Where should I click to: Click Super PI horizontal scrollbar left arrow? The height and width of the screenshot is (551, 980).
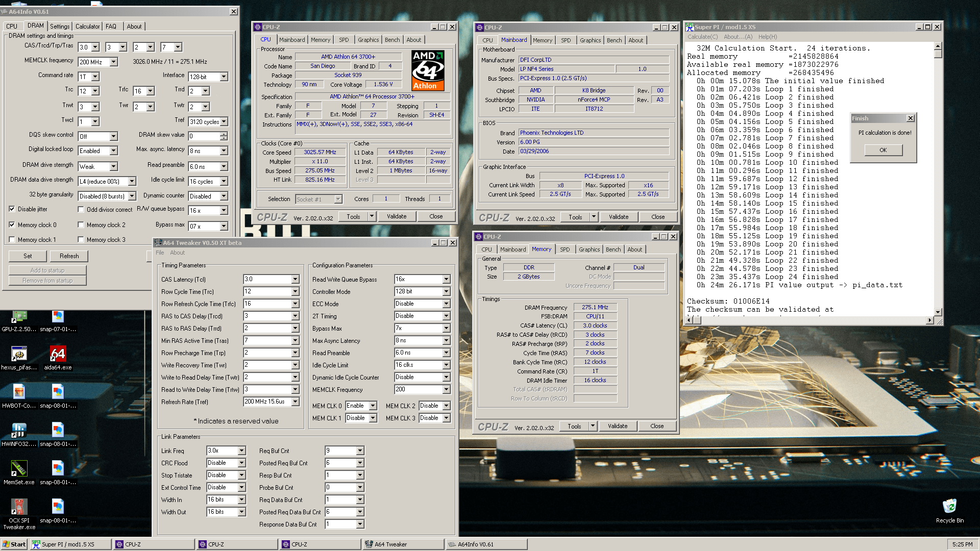[689, 320]
